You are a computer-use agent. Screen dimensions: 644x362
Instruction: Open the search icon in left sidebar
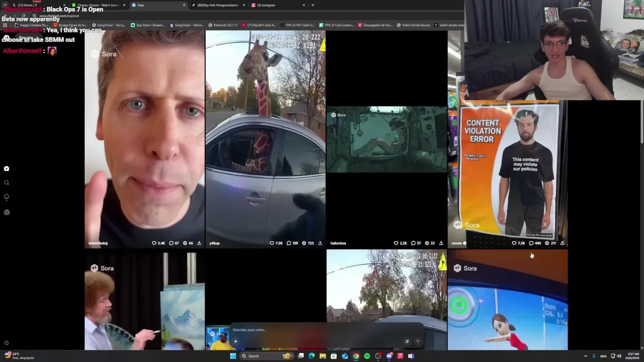click(7, 183)
